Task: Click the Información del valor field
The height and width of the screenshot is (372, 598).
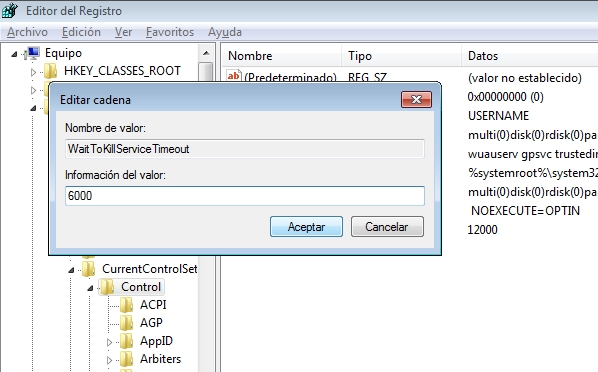Action: tap(244, 196)
